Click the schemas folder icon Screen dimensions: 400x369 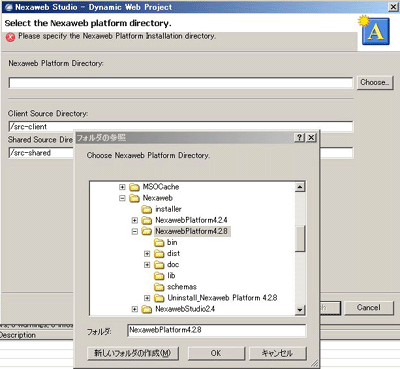(x=159, y=287)
